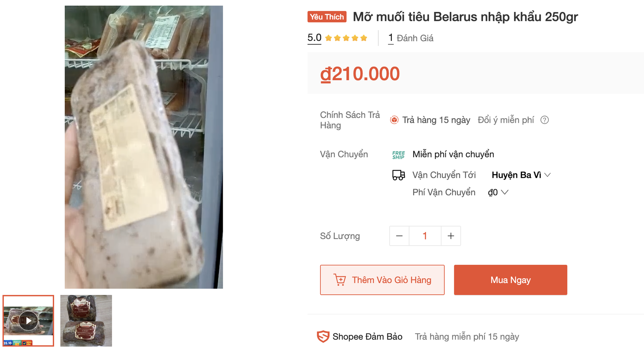The image size is (644, 356).
Task: Increase quantity with the plus stepper
Action: coord(450,236)
